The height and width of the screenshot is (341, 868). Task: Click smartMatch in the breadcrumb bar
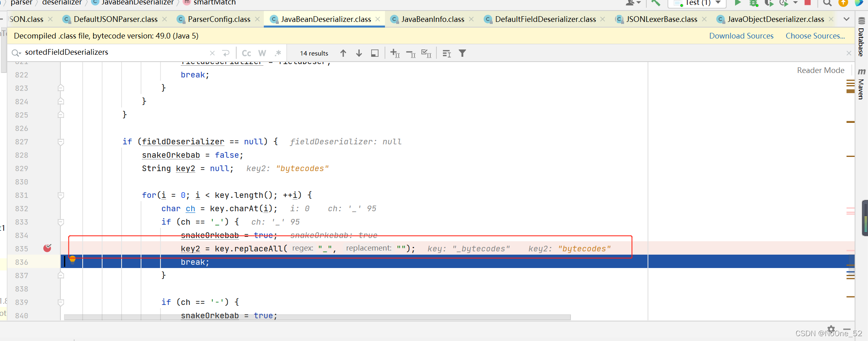214,2
